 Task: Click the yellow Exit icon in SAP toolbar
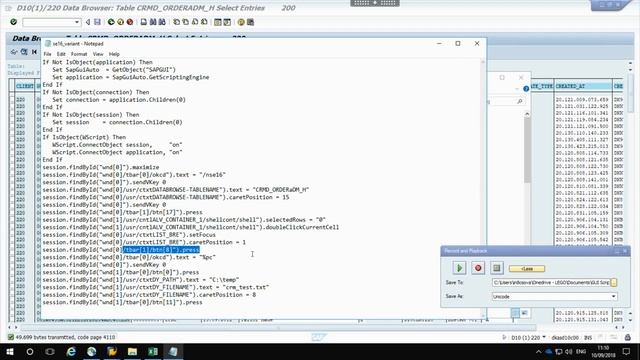pos(120,22)
